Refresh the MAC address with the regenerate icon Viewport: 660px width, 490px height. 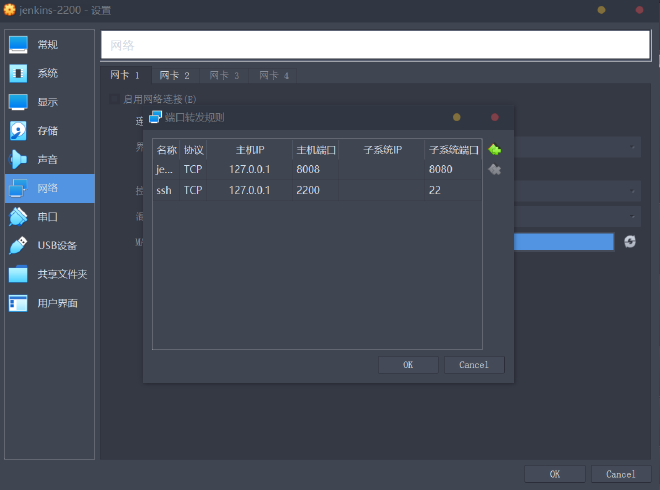coord(630,241)
